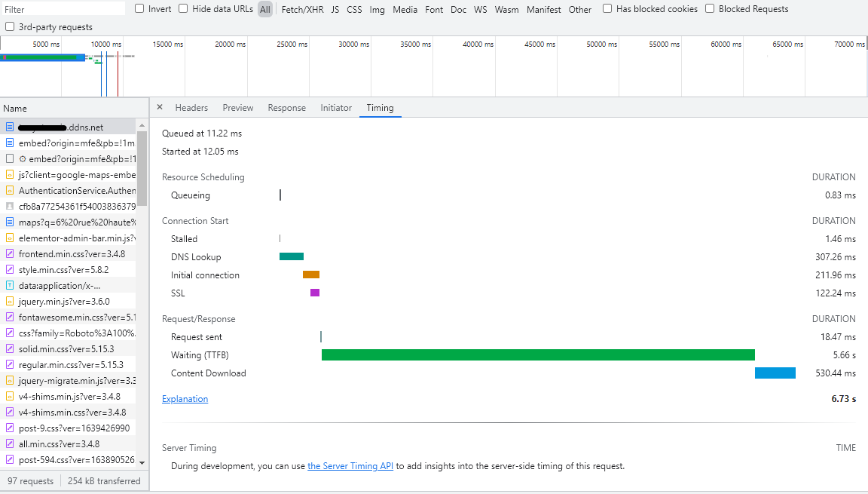Click the stylesheet icon of post-9.css request
868x494 pixels.
pyautogui.click(x=9, y=428)
